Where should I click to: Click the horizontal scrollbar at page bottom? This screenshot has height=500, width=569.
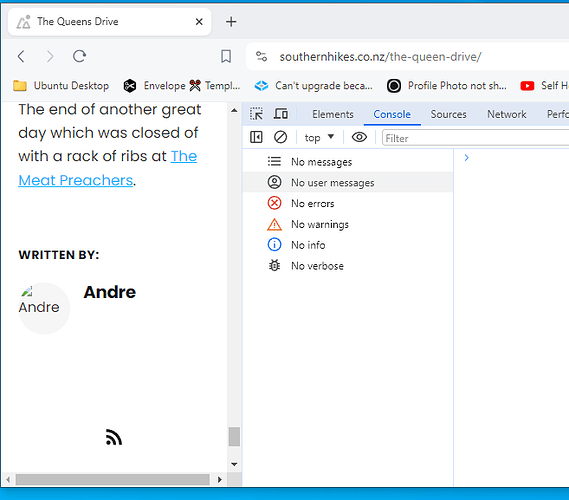pos(112,479)
